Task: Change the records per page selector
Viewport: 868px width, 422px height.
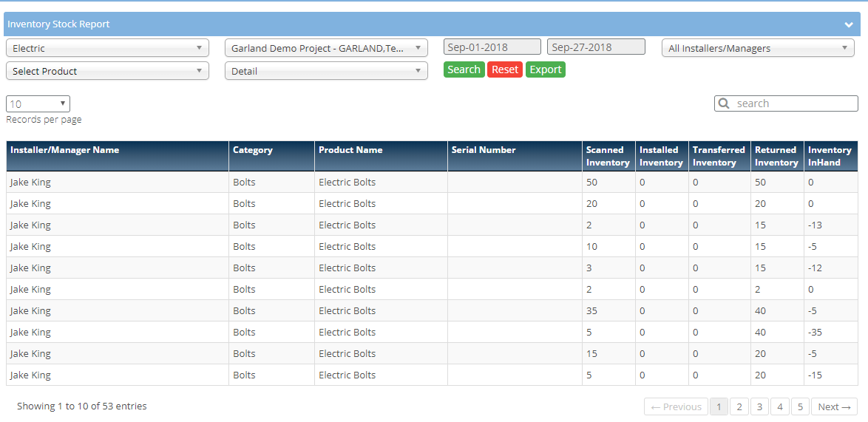Action: 38,104
